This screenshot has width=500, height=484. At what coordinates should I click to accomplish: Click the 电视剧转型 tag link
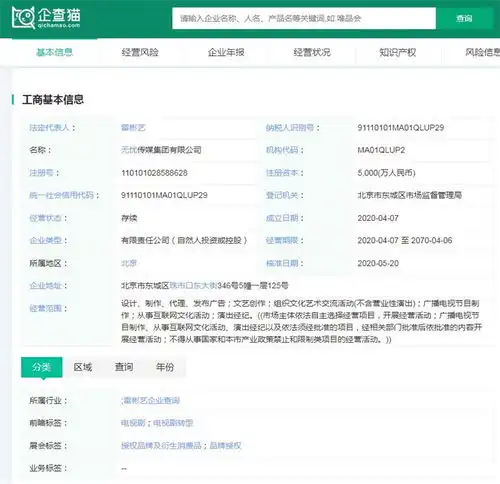(x=173, y=423)
